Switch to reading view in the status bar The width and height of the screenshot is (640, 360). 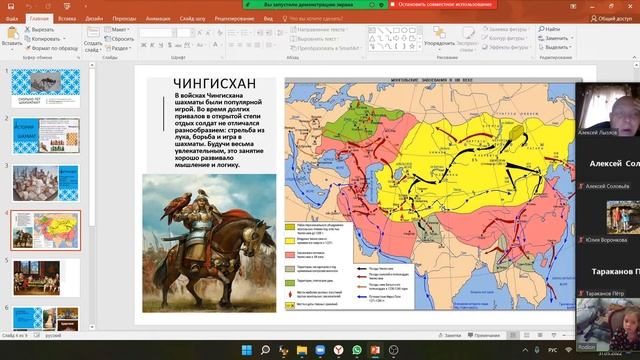tap(540, 335)
